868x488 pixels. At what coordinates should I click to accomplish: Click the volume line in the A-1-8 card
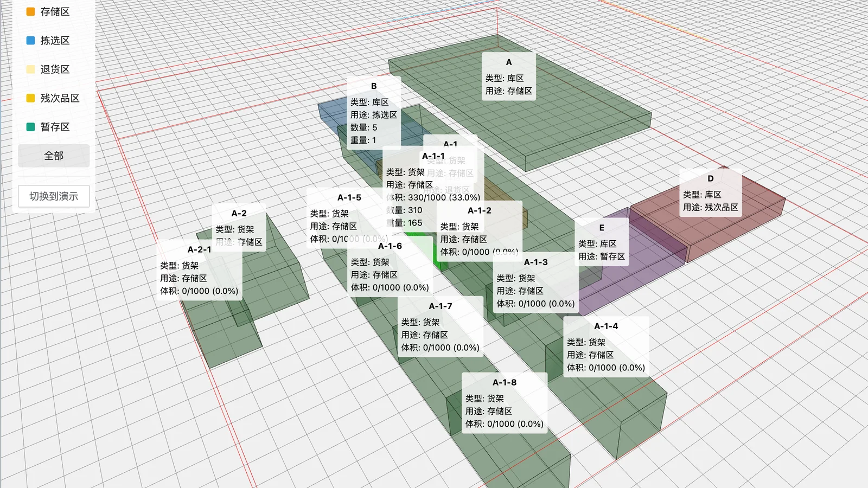(505, 424)
